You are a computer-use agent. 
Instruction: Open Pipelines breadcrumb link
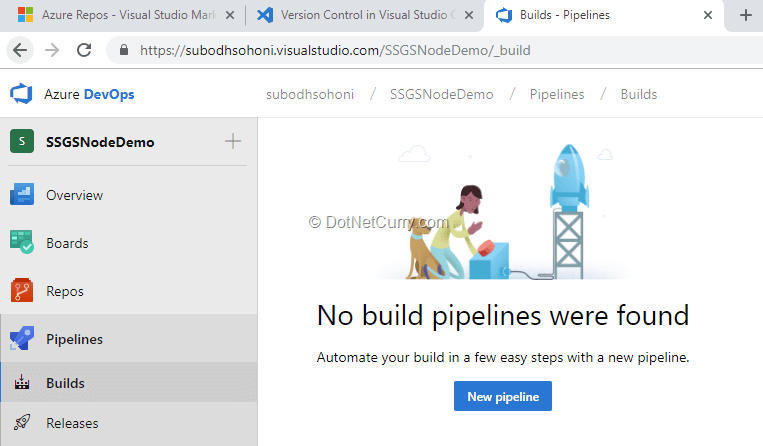pos(557,94)
